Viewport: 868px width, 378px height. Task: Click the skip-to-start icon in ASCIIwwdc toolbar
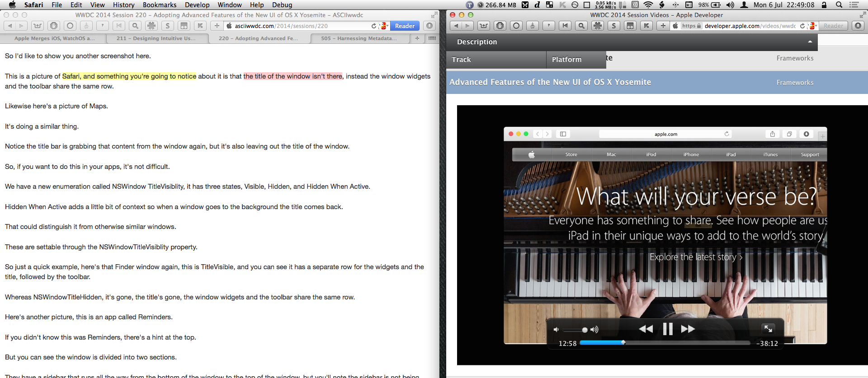pyautogui.click(x=119, y=26)
